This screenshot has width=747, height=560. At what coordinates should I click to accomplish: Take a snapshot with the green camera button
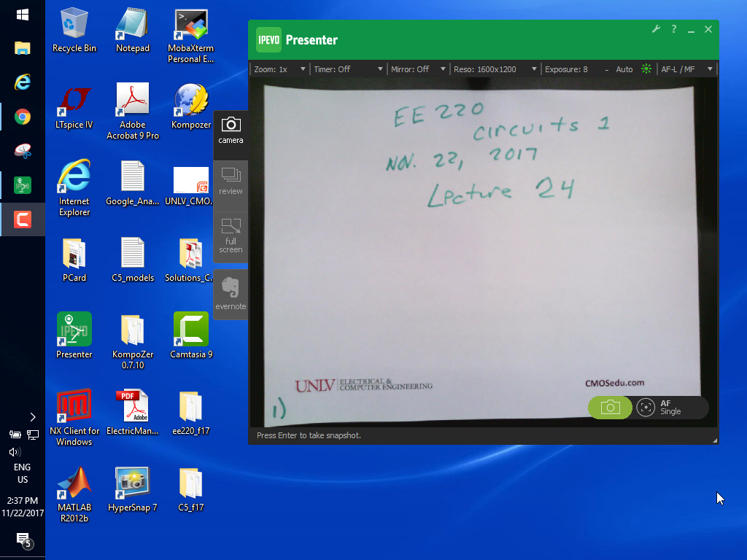pyautogui.click(x=610, y=408)
